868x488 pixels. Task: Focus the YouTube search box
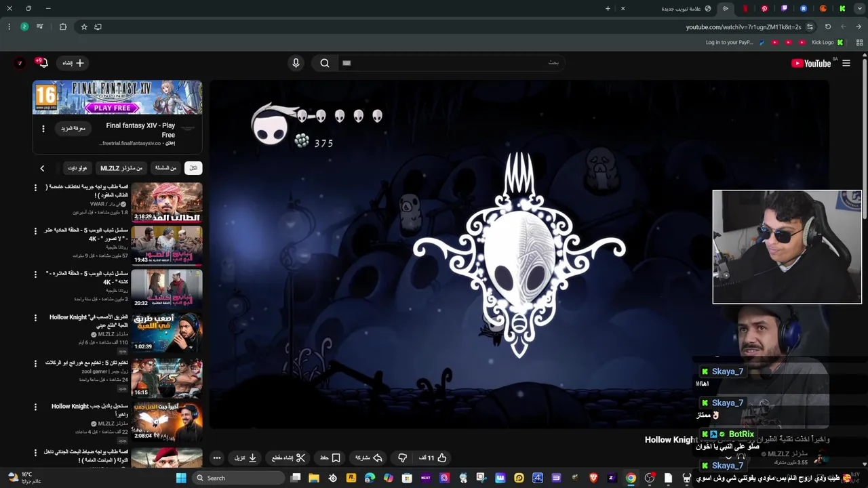(x=451, y=63)
